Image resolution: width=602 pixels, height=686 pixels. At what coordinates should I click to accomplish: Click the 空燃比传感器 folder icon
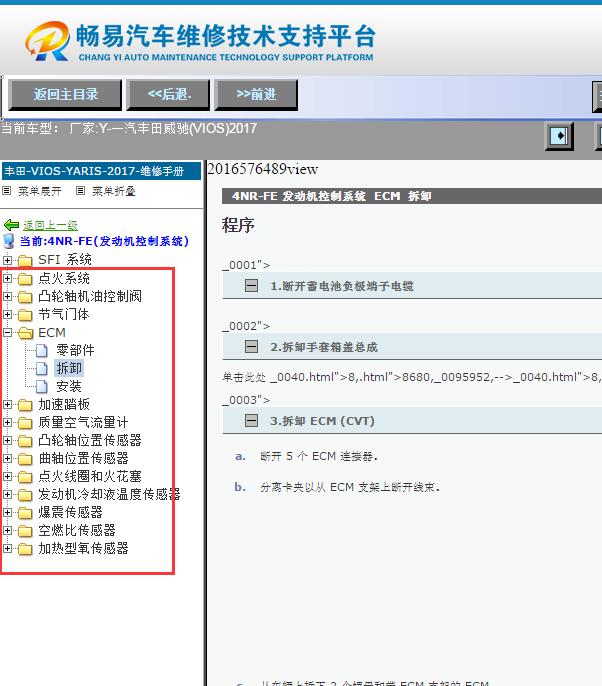coord(25,531)
